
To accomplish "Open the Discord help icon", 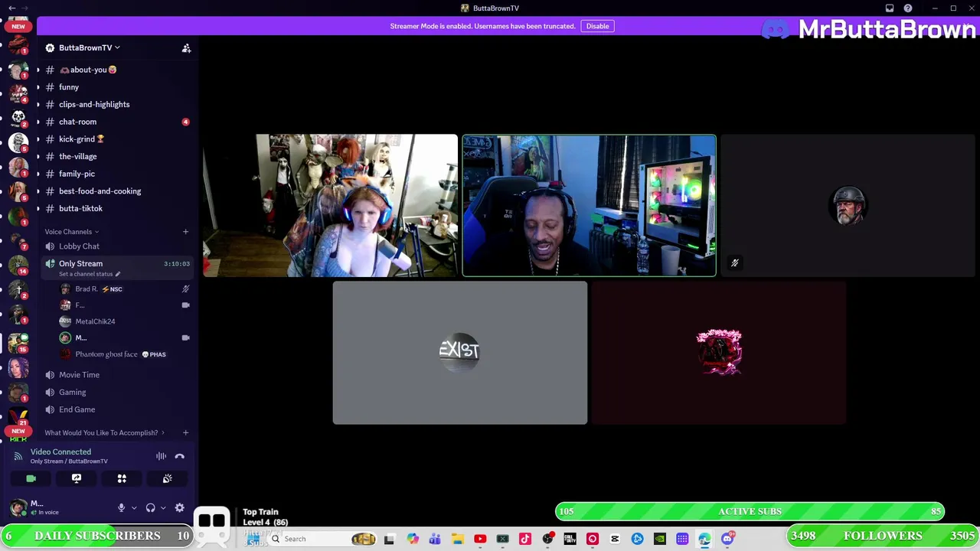I will pyautogui.click(x=908, y=8).
